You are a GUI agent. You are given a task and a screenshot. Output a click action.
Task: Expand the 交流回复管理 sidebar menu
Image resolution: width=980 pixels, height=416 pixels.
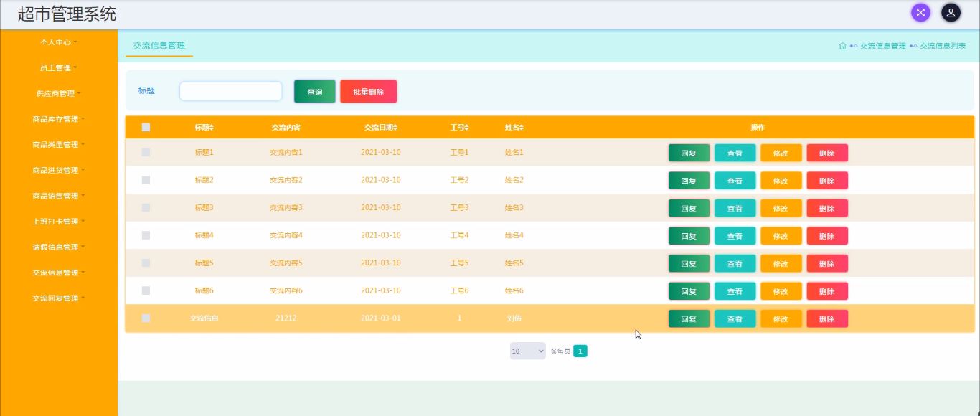coord(59,298)
